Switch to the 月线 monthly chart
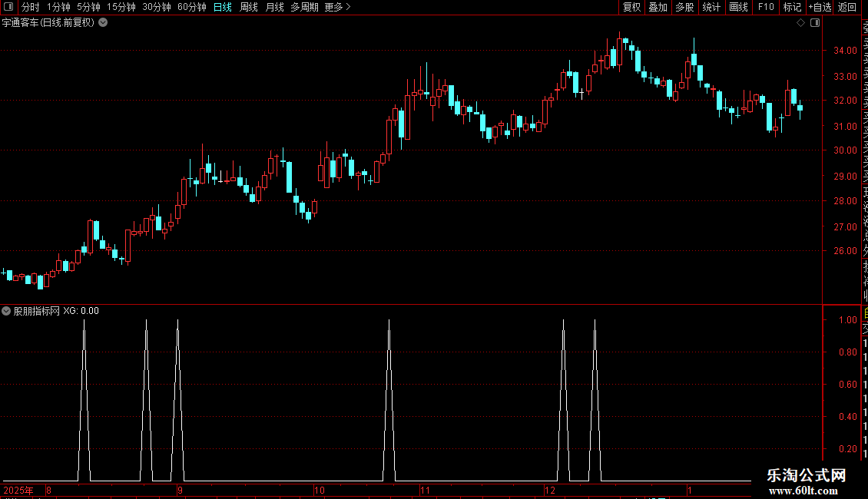Viewport: 868px width, 499px height. pos(274,7)
